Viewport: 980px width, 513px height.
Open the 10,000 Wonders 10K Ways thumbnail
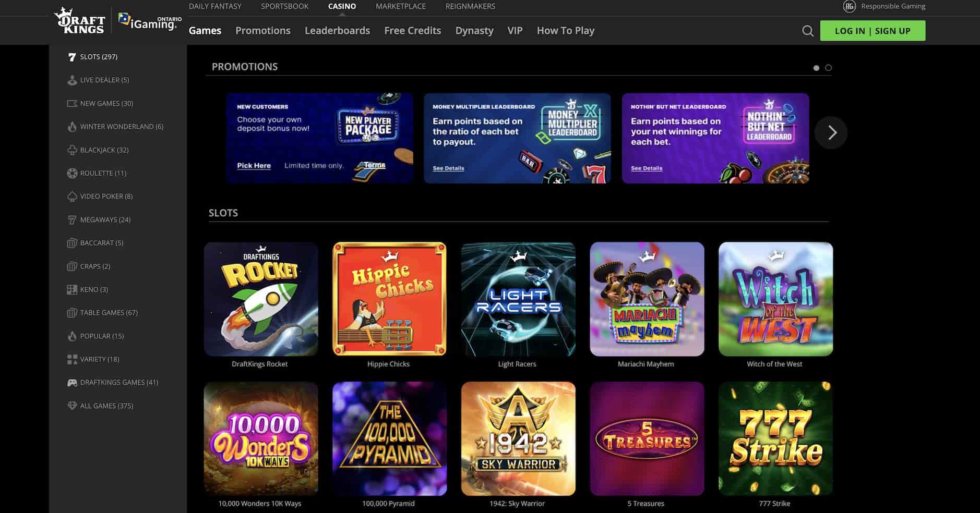(x=261, y=439)
